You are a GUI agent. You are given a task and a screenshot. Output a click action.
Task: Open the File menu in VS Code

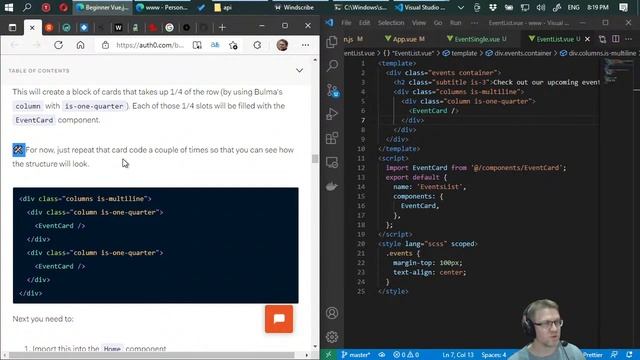(346, 23)
